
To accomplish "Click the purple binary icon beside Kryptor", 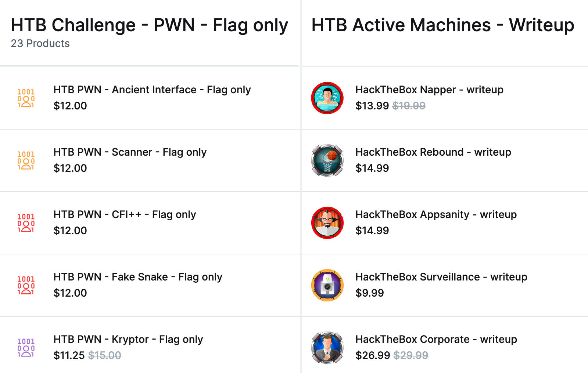I will click(x=26, y=348).
